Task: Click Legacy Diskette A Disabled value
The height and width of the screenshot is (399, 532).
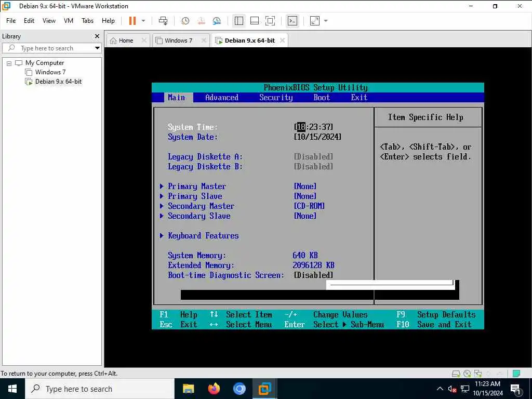Action: click(x=313, y=157)
